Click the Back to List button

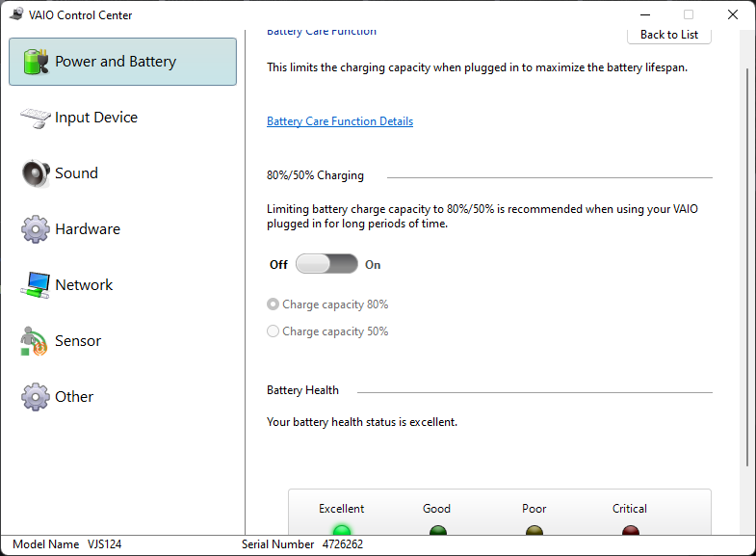pos(669,36)
